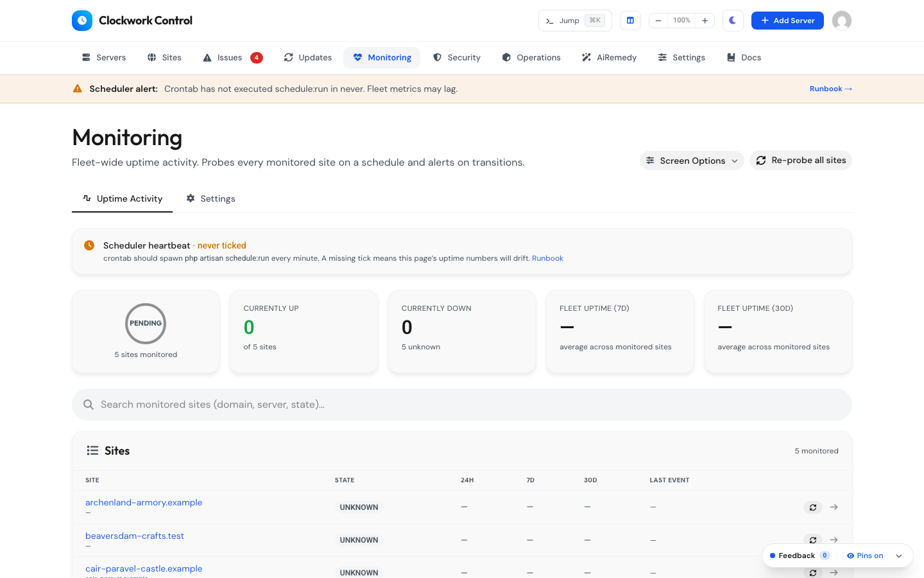Open details arrow for archenland-armory.example
924x578 pixels.
tap(834, 507)
